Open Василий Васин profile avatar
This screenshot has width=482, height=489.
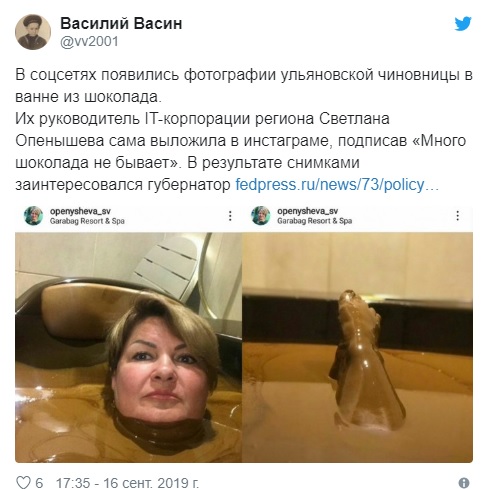[33, 32]
